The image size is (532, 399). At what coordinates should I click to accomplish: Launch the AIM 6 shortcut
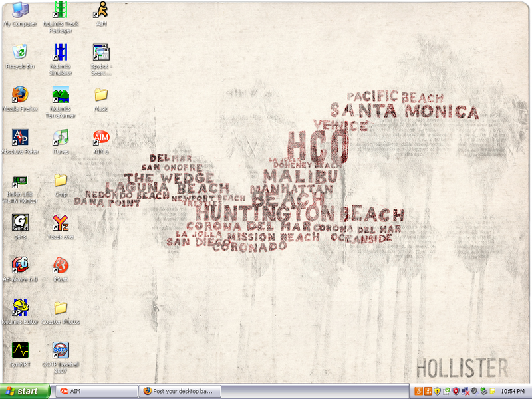click(101, 142)
